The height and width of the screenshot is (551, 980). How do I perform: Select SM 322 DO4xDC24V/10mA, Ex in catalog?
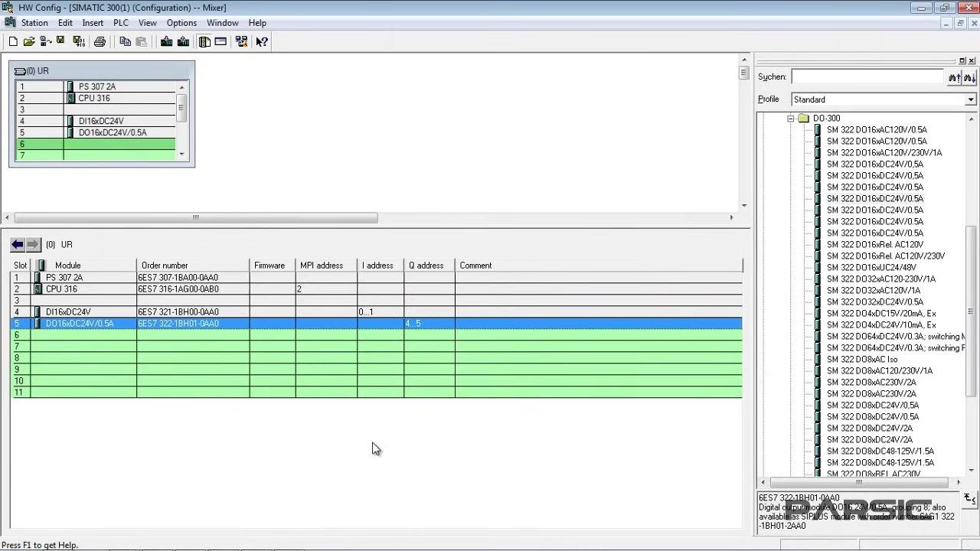tap(881, 324)
